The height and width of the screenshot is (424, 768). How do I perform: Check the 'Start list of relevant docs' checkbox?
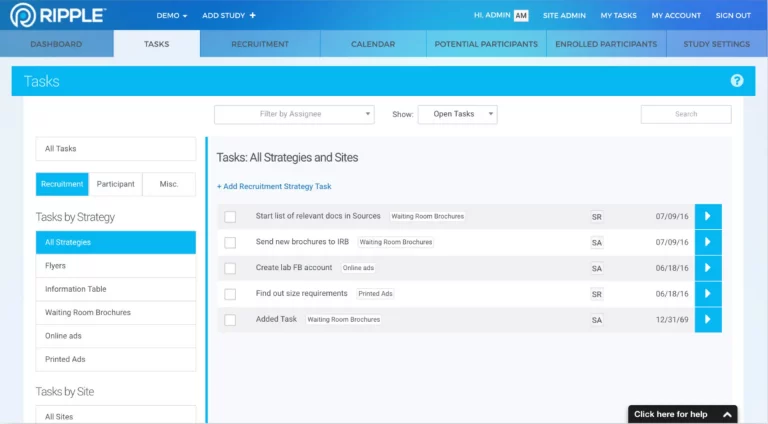[230, 217]
